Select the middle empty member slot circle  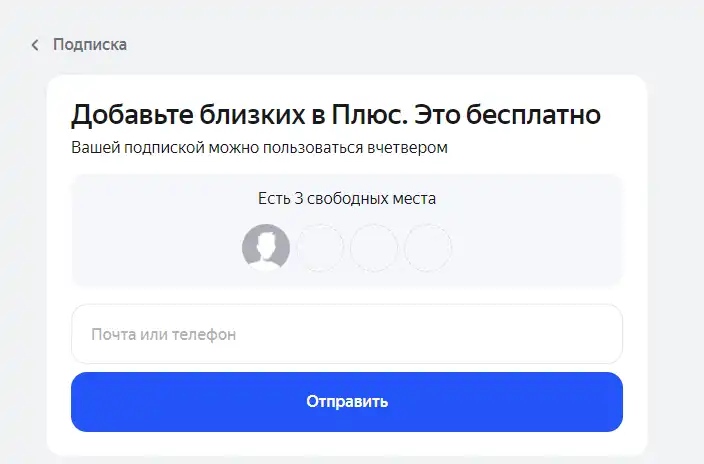374,247
